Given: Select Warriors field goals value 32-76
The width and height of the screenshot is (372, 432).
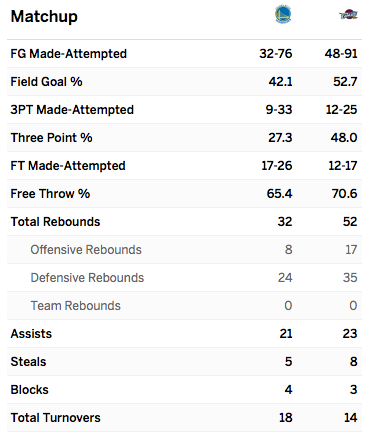Looking at the screenshot, I should [276, 54].
